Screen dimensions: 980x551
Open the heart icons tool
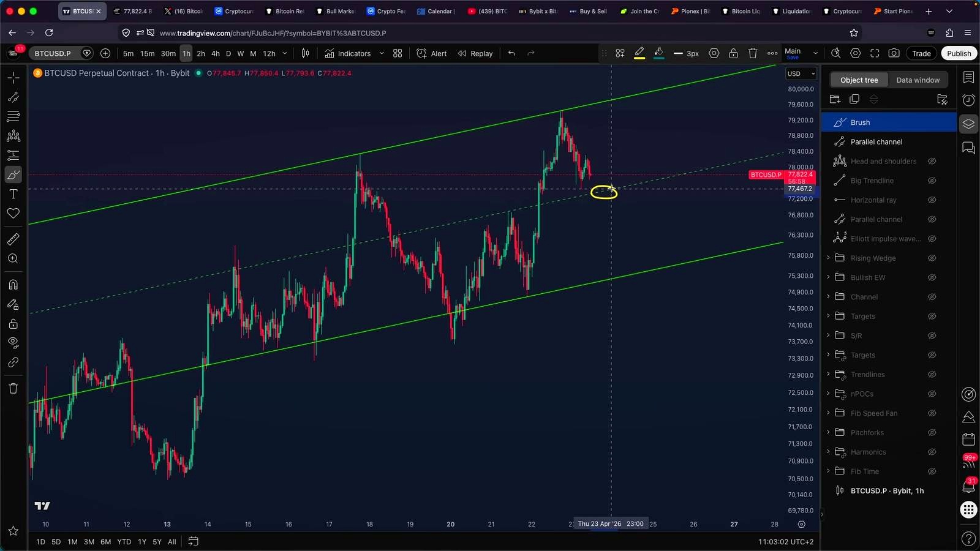(13, 213)
